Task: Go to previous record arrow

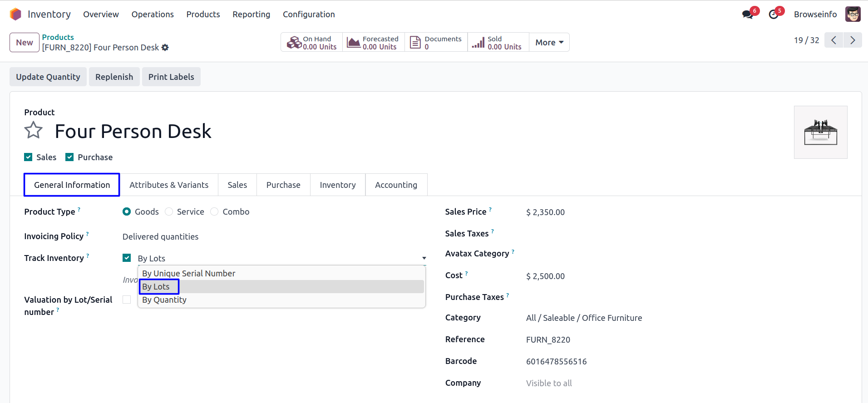Action: pos(833,40)
